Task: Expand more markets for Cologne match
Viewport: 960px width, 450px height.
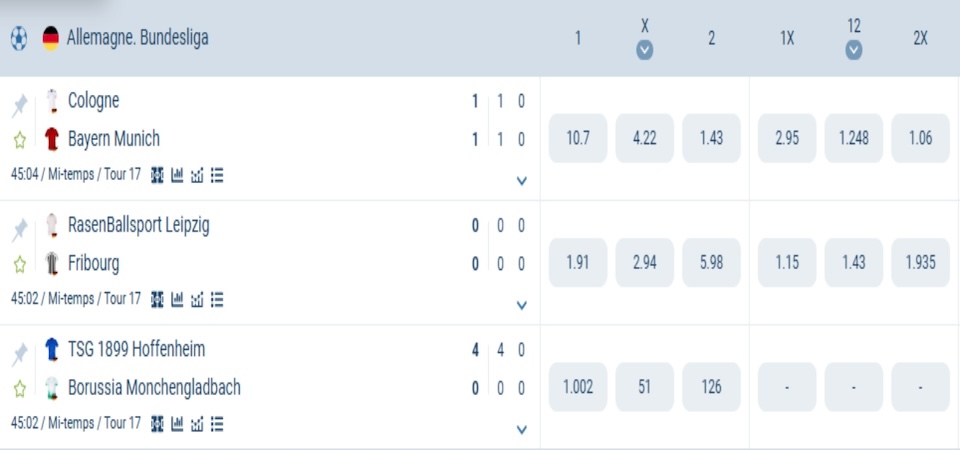Action: [521, 181]
